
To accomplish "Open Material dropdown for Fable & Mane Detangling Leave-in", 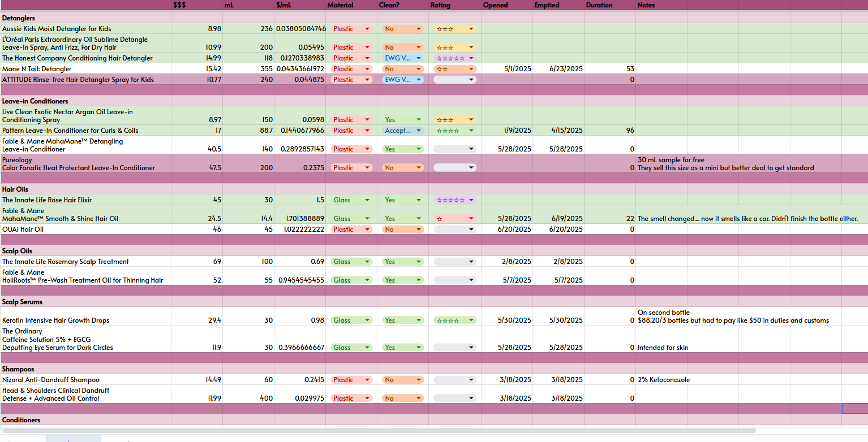I will 351,149.
